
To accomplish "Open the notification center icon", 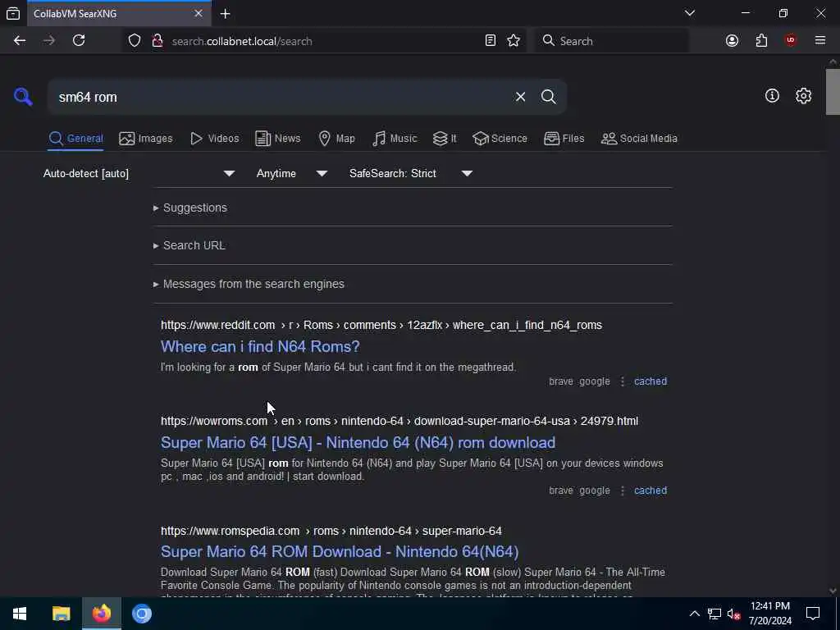I will click(813, 614).
